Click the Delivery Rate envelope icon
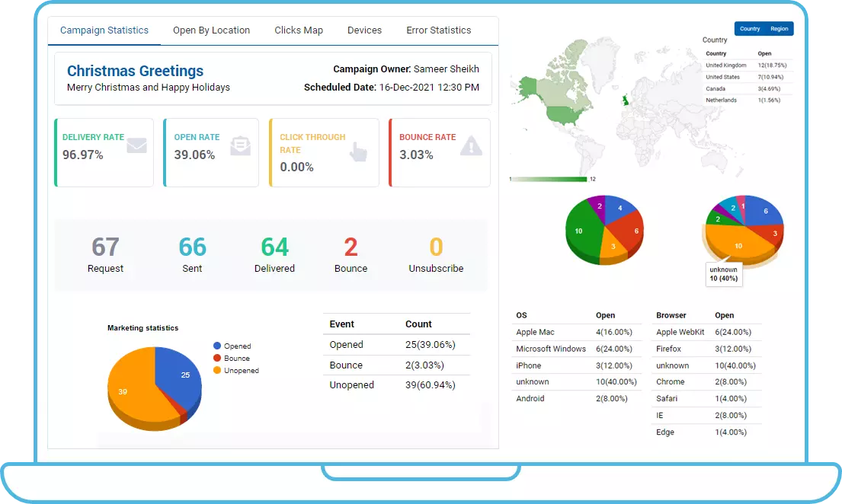The image size is (842, 504). click(x=137, y=145)
